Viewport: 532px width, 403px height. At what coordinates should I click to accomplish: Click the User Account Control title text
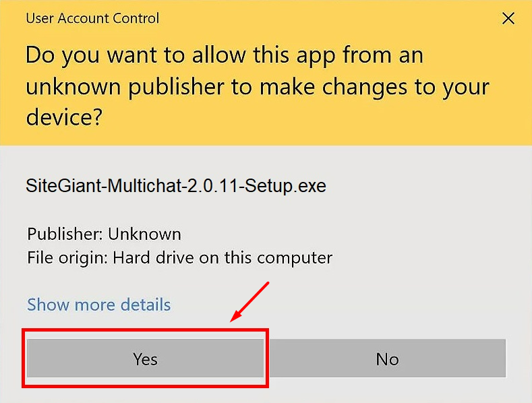coord(92,18)
